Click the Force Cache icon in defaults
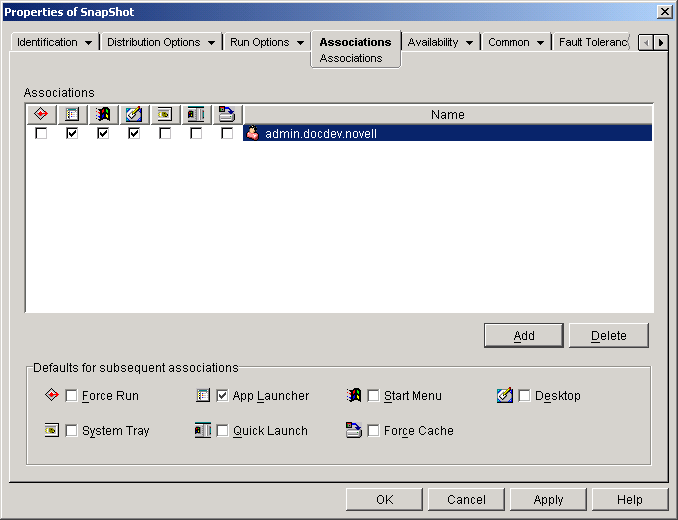The width and height of the screenshot is (678, 520). tap(354, 430)
